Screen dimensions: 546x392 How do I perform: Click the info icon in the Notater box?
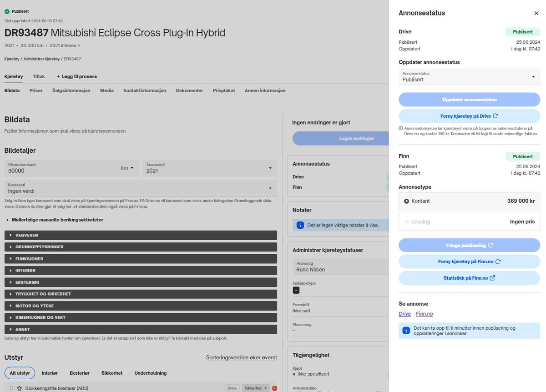(x=300, y=225)
